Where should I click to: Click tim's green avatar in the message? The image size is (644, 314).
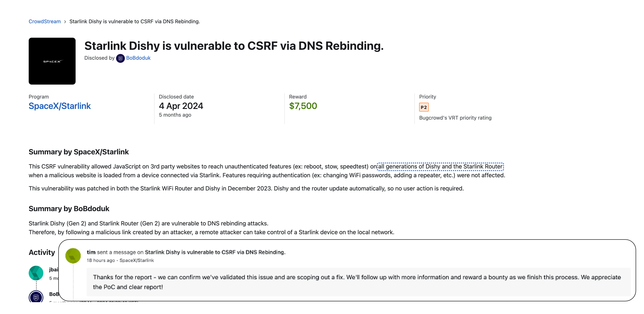pos(73,256)
